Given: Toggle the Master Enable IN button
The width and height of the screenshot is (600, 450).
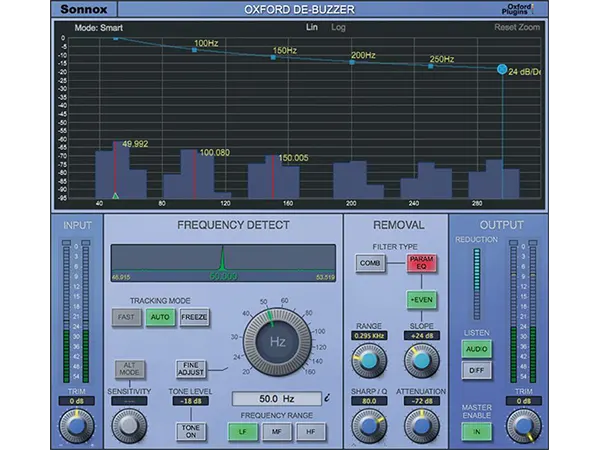Looking at the screenshot, I should 476,432.
